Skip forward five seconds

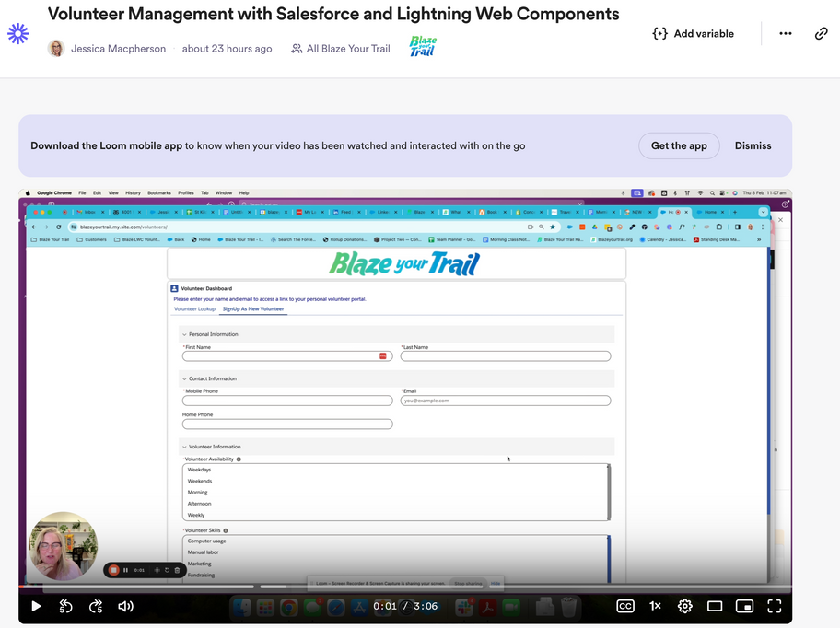click(x=96, y=606)
